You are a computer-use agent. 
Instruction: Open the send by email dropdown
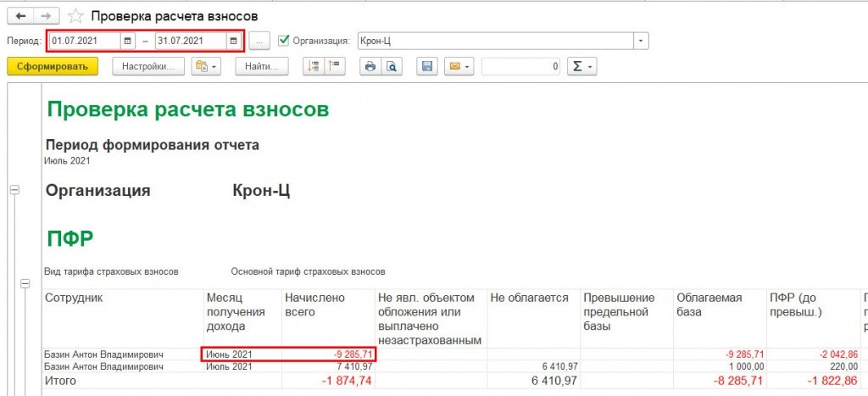point(460,66)
